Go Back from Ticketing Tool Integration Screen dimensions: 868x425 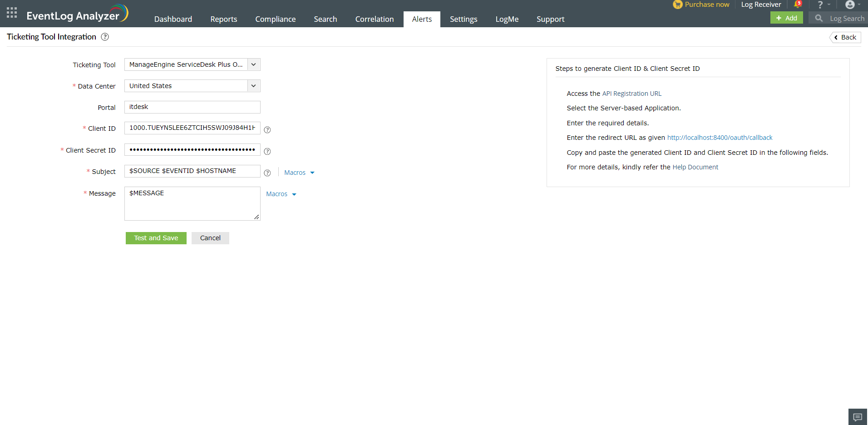[845, 37]
